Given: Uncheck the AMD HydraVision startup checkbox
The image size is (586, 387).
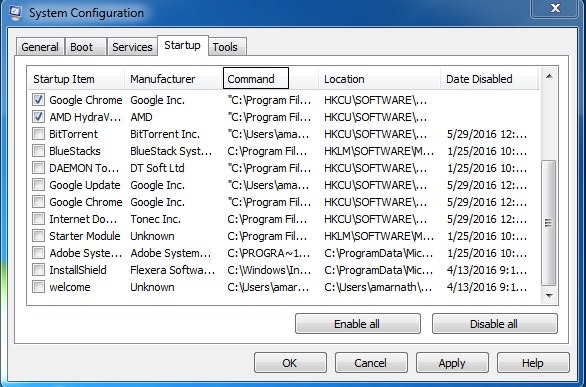Looking at the screenshot, I should 38,117.
